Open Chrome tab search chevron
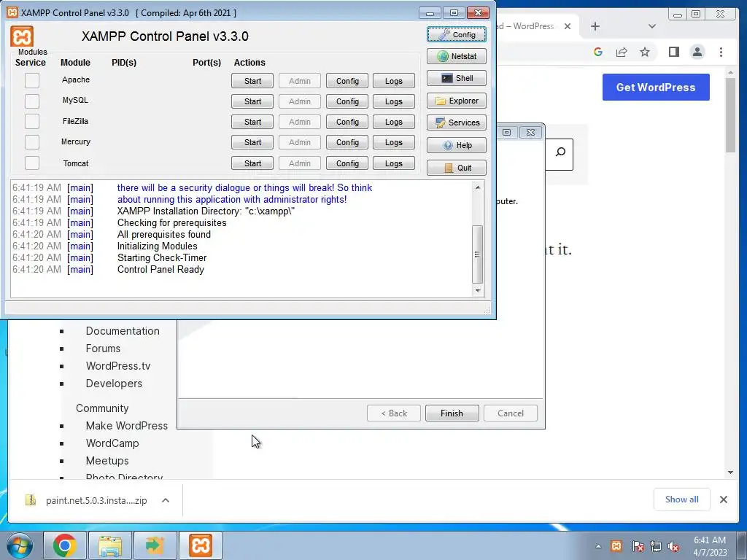Screen dimensions: 747x560 tap(651, 26)
